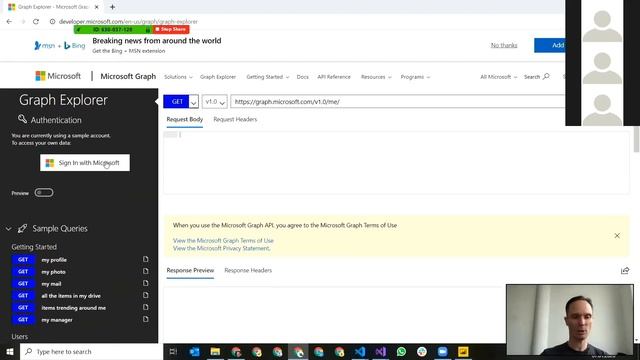Reload the browser page
640x360 pixels.
click(36, 21)
